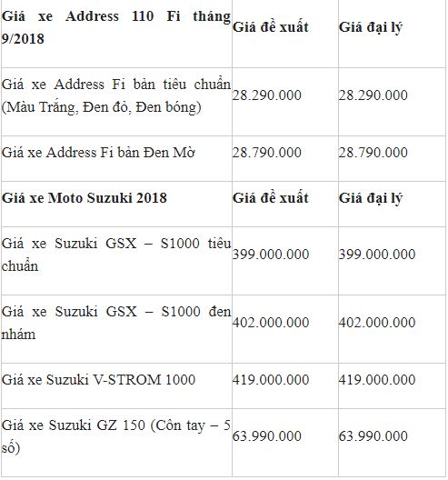448x480 pixels.
Task: Select 'Giá xe Suzuki V-STROM 1000' cell
Action: [x=98, y=380]
